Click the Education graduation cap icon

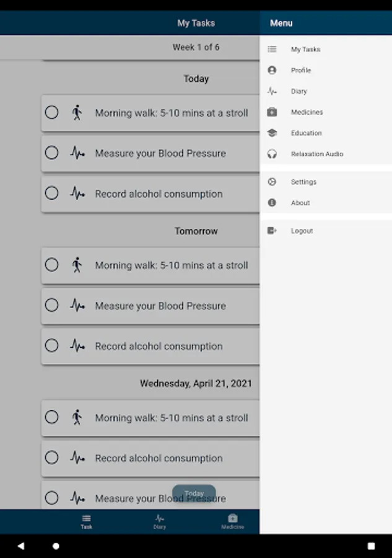[x=272, y=133]
